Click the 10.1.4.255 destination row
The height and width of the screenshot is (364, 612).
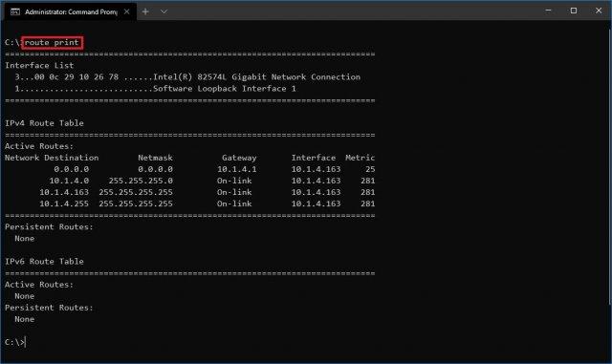pyautogui.click(x=189, y=203)
